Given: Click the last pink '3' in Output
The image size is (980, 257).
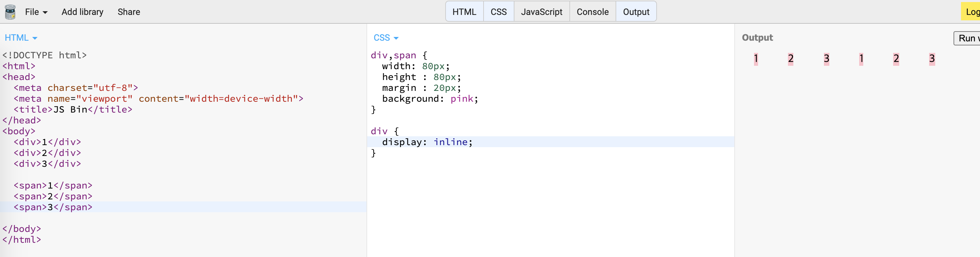Looking at the screenshot, I should pos(932,59).
